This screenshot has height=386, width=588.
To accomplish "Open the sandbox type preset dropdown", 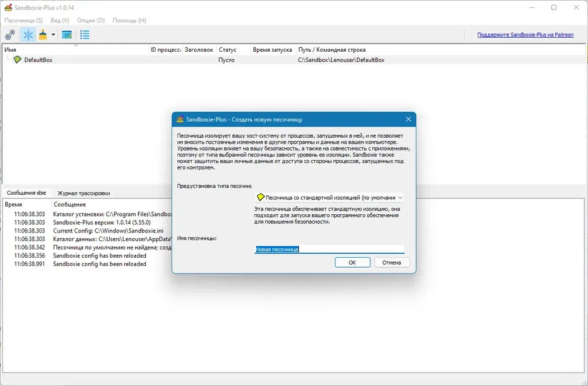I will [x=329, y=197].
